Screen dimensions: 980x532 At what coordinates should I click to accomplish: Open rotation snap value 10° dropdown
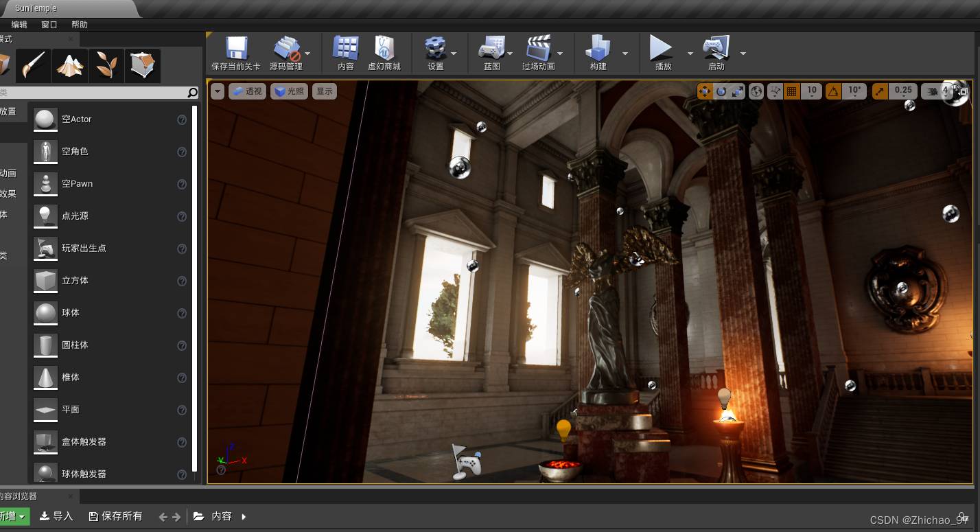(854, 91)
